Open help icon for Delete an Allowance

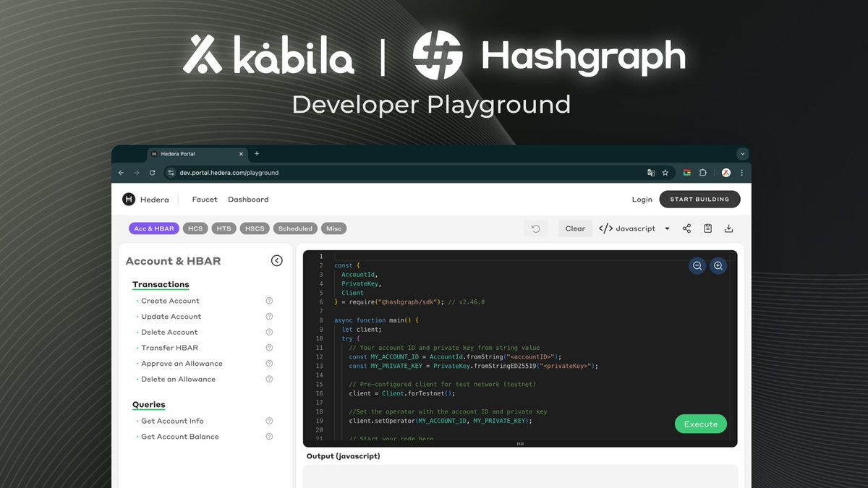pyautogui.click(x=269, y=379)
